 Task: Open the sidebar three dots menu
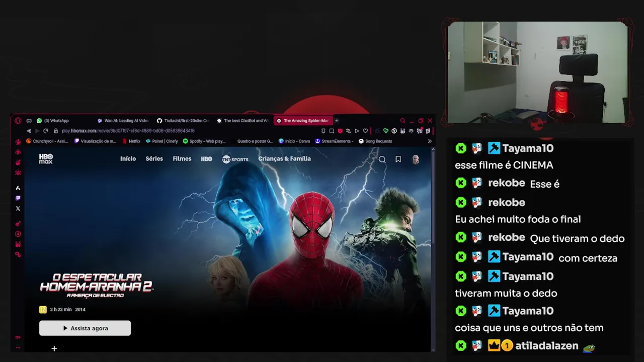(x=18, y=347)
